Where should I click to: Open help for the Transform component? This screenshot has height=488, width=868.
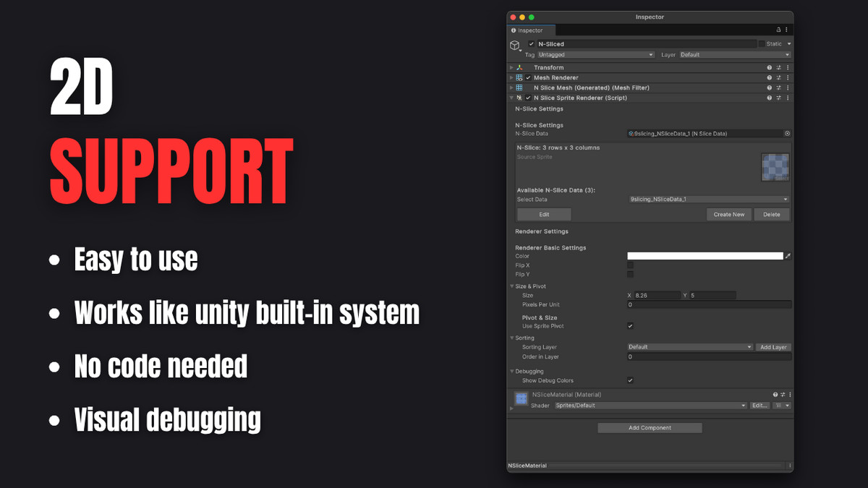click(x=770, y=68)
